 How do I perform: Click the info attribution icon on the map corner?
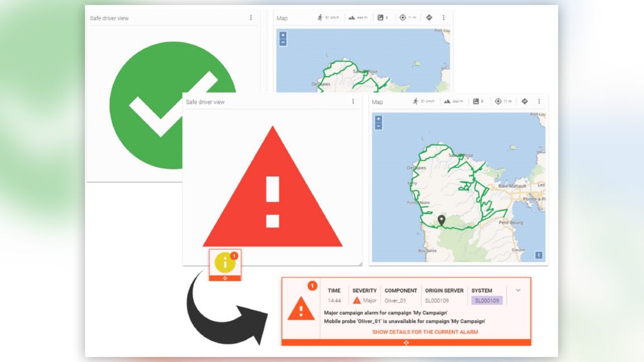[x=540, y=256]
